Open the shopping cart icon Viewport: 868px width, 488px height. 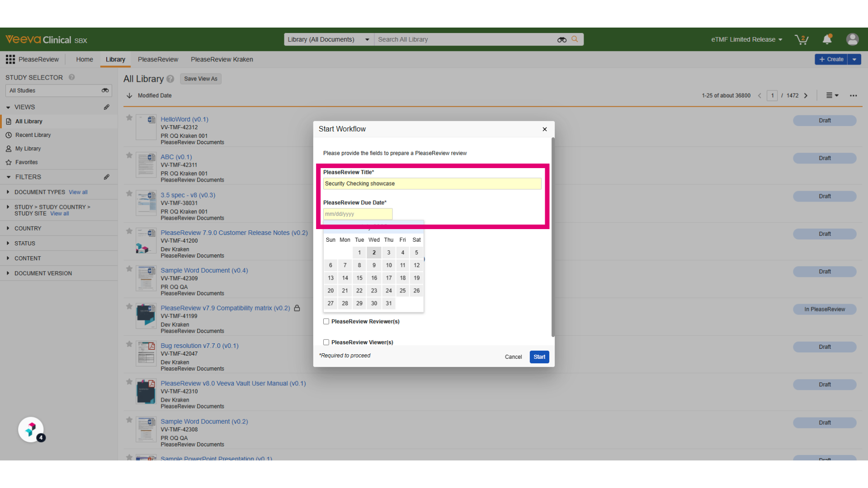point(802,40)
